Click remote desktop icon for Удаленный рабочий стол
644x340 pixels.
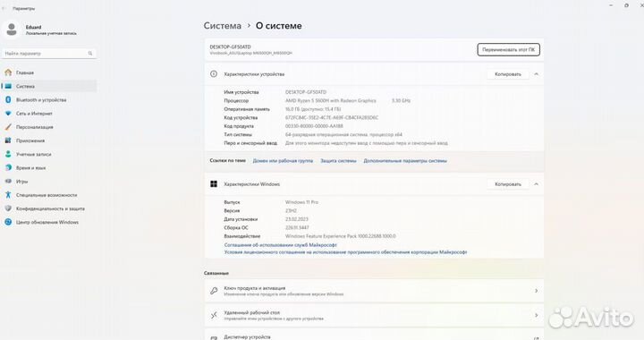[x=214, y=315]
